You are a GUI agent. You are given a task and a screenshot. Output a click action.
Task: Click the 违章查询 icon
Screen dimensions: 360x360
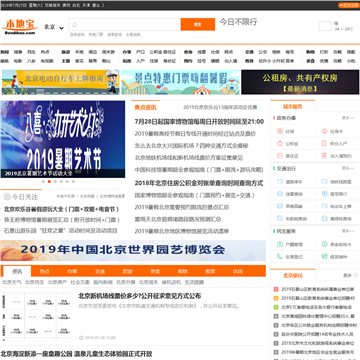click(x=280, y=194)
